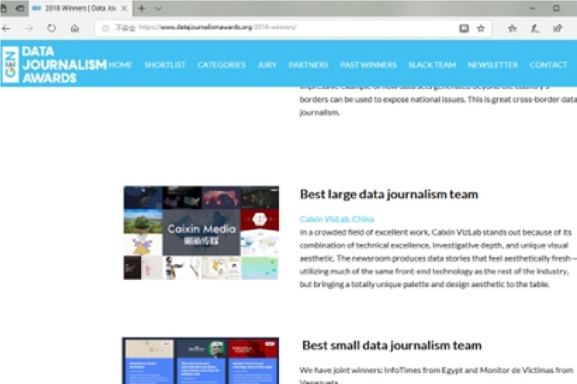Follow the Caixin VisLab, China link
Image resolution: width=577 pixels, height=384 pixels.
tap(337, 219)
